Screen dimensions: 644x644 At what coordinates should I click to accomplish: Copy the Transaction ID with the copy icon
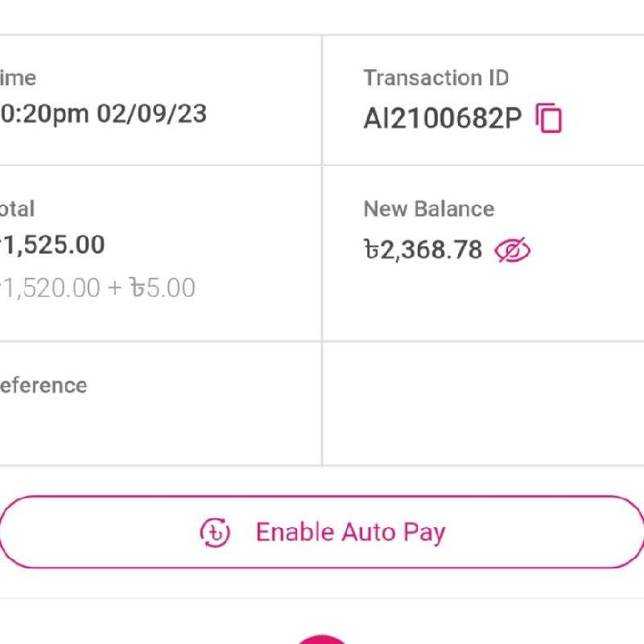[x=549, y=118]
